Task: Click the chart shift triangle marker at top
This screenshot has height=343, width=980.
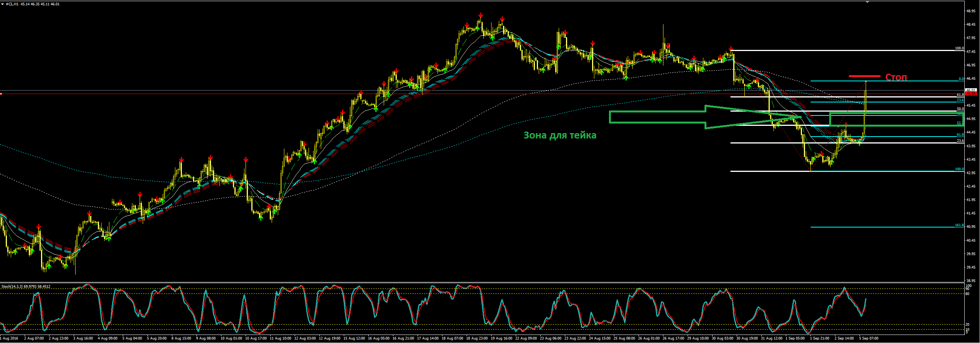Action: [x=867, y=2]
